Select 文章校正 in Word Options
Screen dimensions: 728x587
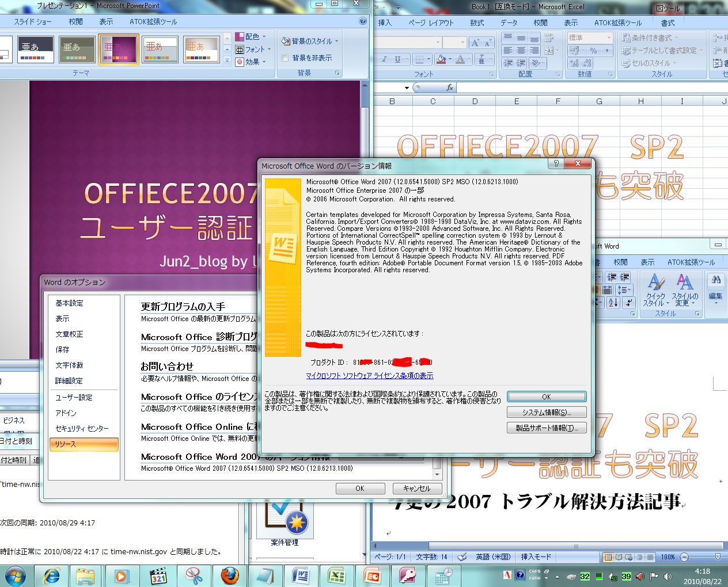point(69,334)
